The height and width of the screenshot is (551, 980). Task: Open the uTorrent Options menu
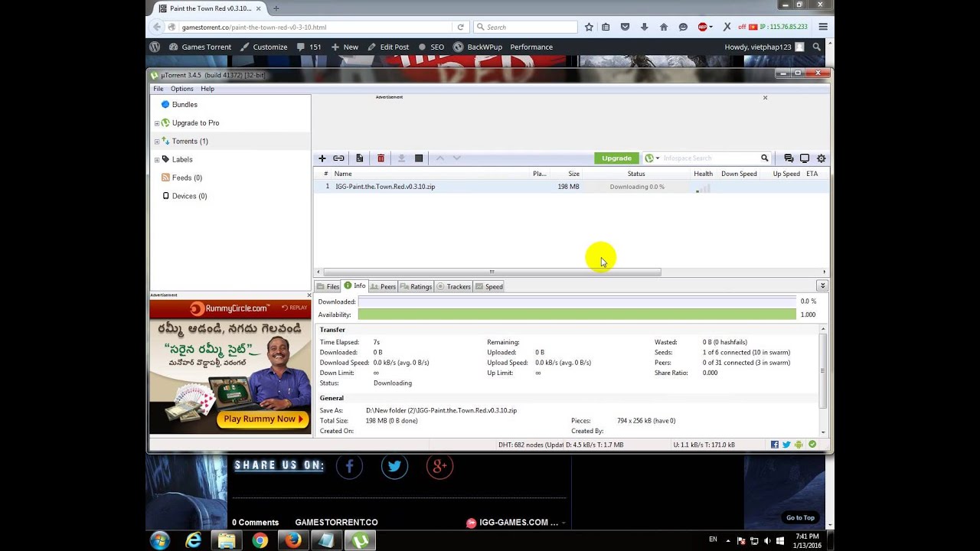[182, 89]
